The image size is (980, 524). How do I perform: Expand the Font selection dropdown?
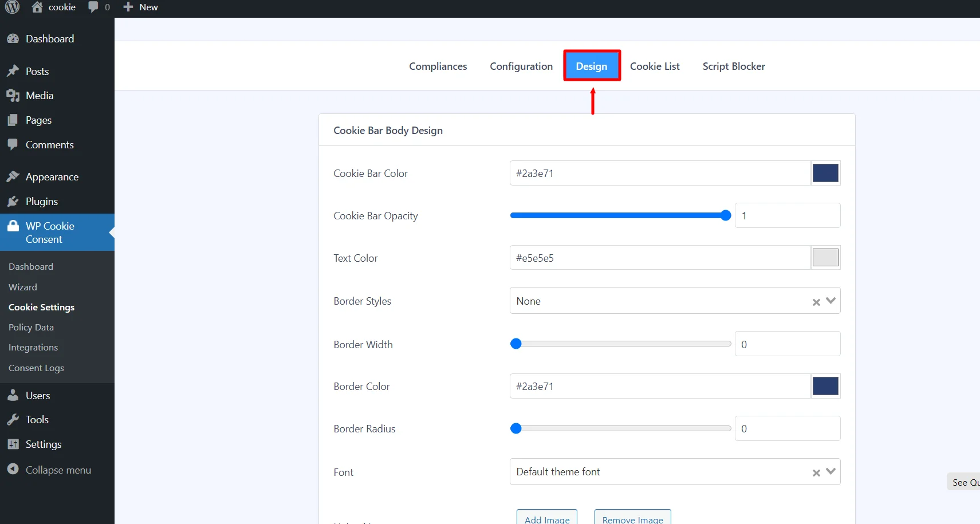pos(830,471)
